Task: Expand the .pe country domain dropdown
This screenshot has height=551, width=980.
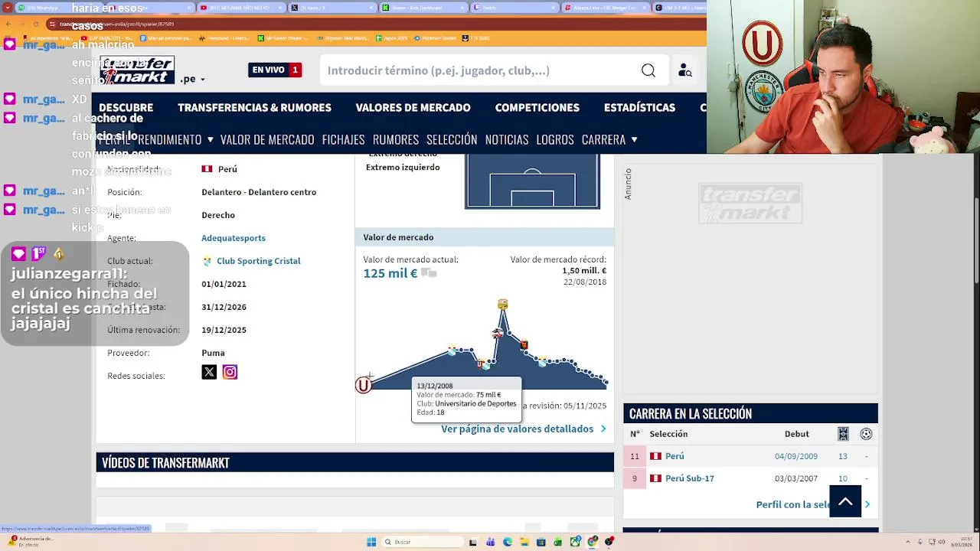Action: pyautogui.click(x=192, y=79)
